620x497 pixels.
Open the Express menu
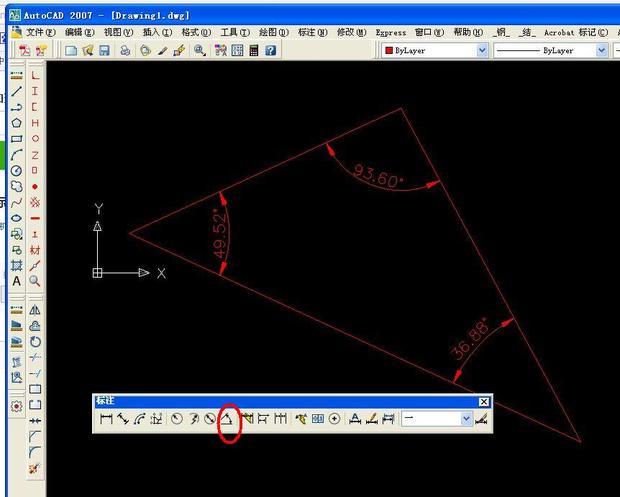[391, 32]
